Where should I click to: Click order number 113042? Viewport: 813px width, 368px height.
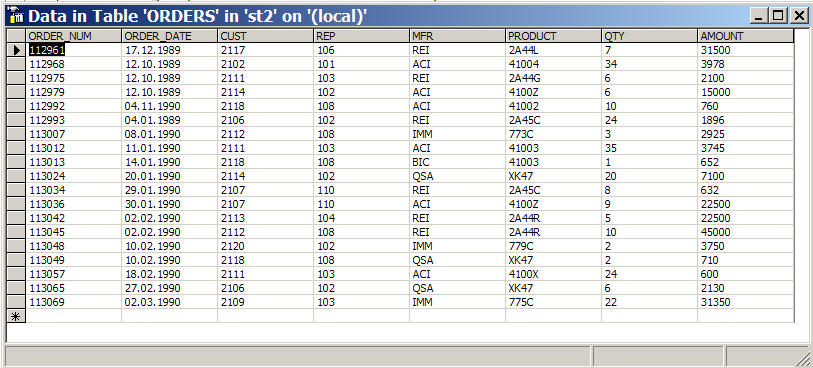coord(74,218)
